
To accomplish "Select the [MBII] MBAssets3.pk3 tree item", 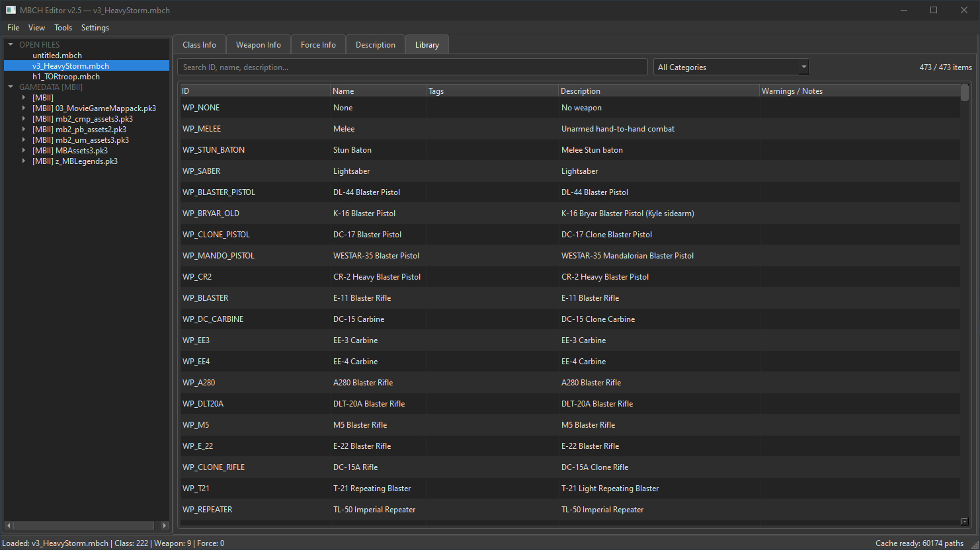I will pos(70,151).
